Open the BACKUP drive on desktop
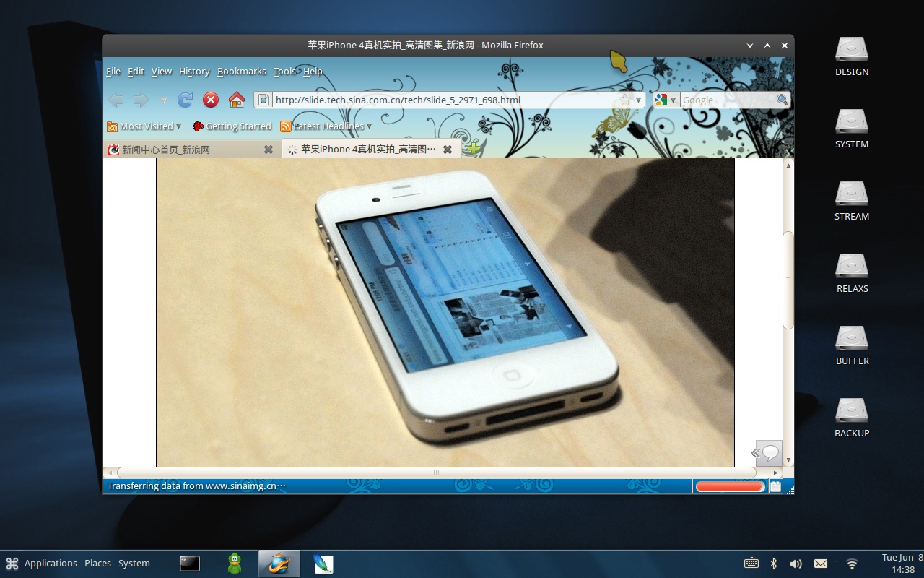 tap(852, 418)
